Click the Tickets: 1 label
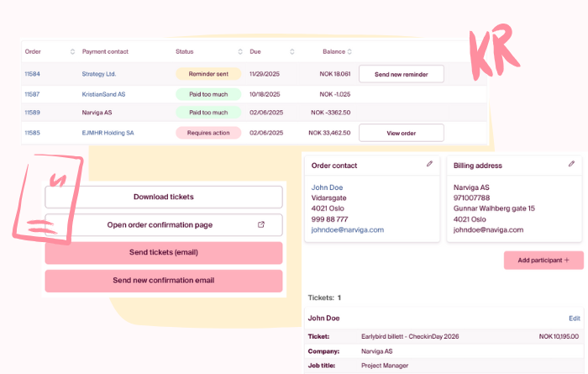This screenshot has height=374, width=588. tap(324, 298)
